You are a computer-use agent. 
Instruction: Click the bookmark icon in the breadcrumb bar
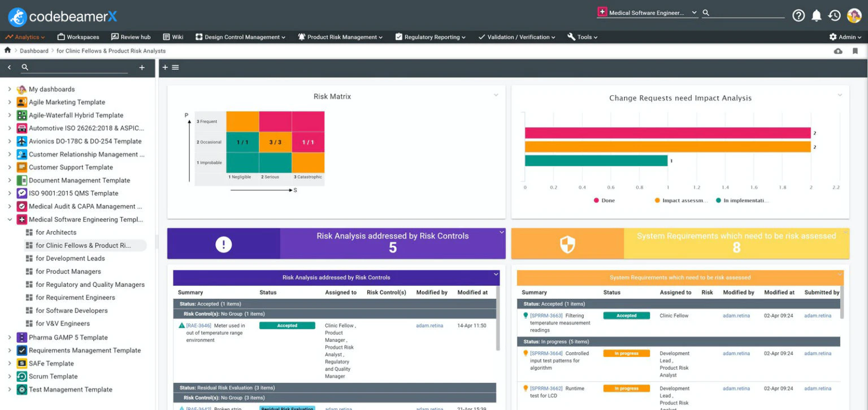point(855,51)
